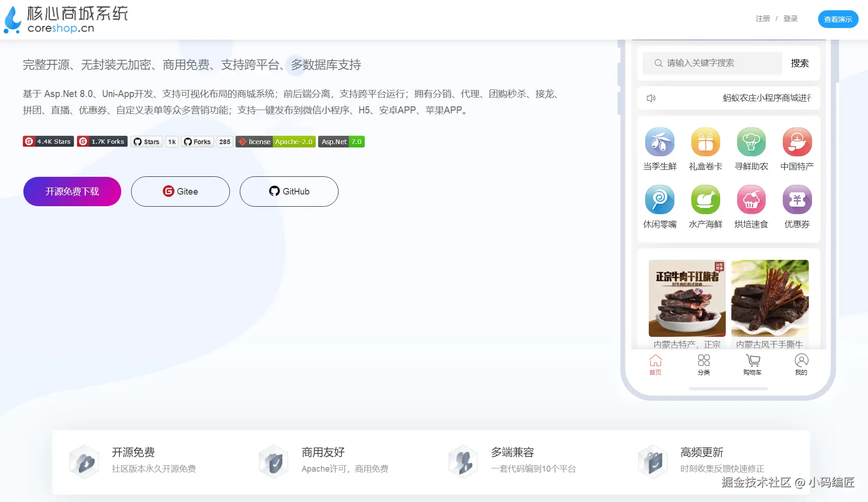Switch to the 购物车 cart tab
Screen dimensions: 868x502
pos(752,365)
